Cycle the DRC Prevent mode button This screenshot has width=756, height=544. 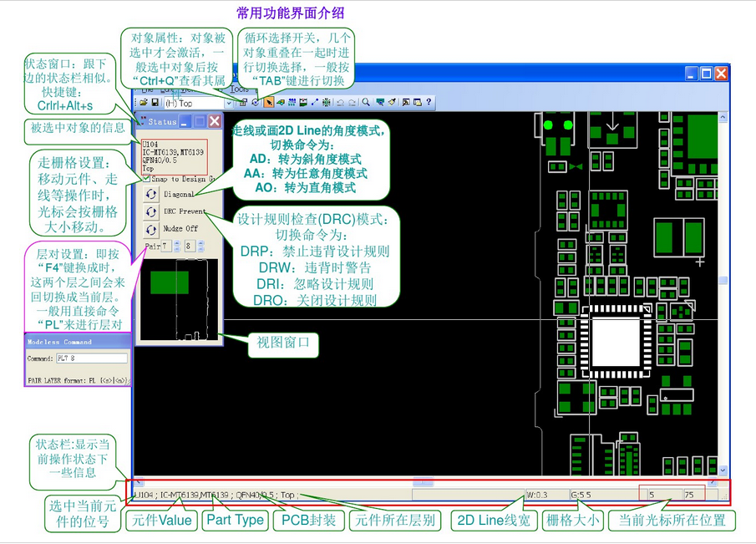point(152,211)
